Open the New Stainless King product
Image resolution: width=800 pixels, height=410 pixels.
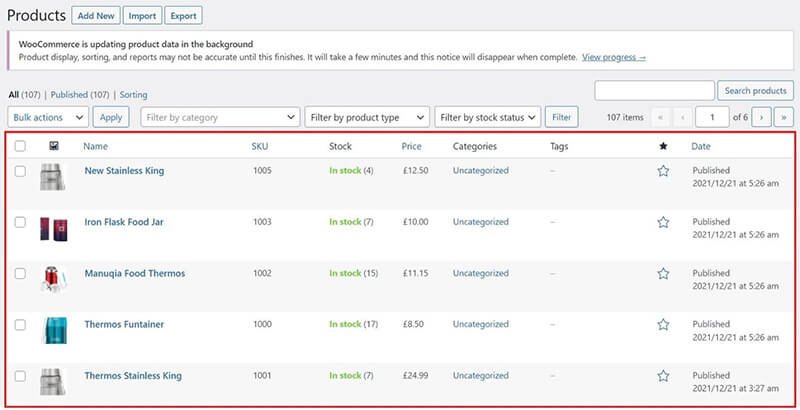point(124,171)
